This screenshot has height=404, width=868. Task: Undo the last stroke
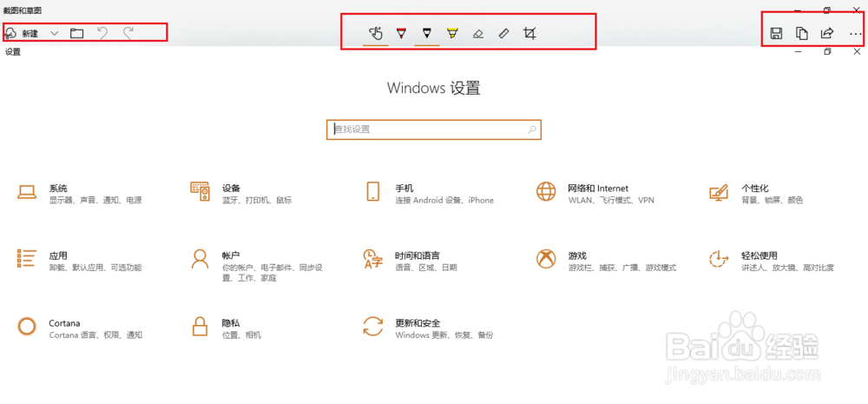click(x=102, y=33)
